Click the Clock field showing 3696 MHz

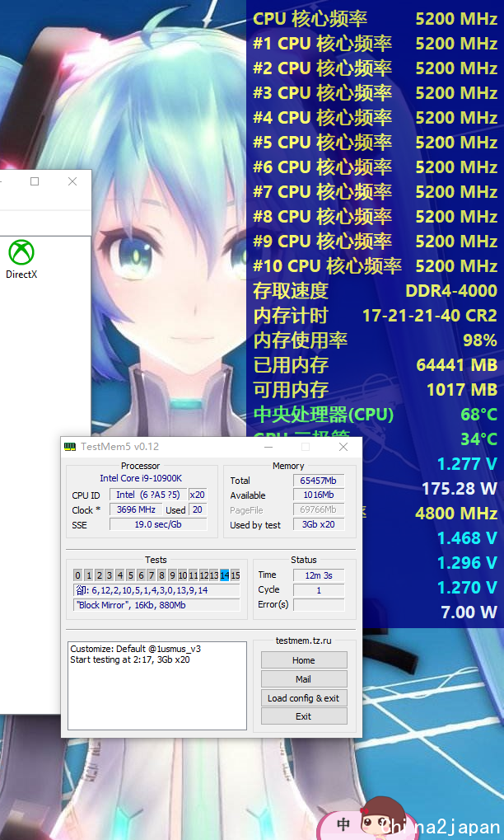point(136,509)
